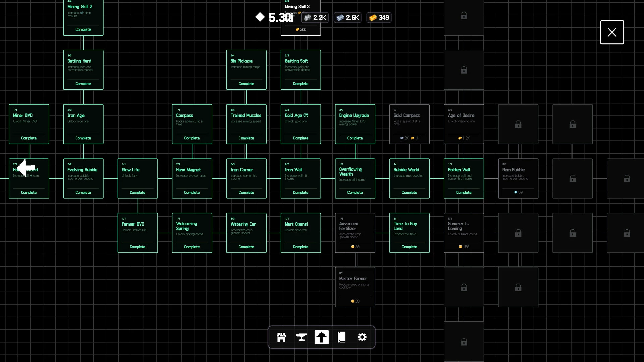Screen dimensions: 644x362
Task: Select the Engine Upgrade card
Action: [355, 124]
